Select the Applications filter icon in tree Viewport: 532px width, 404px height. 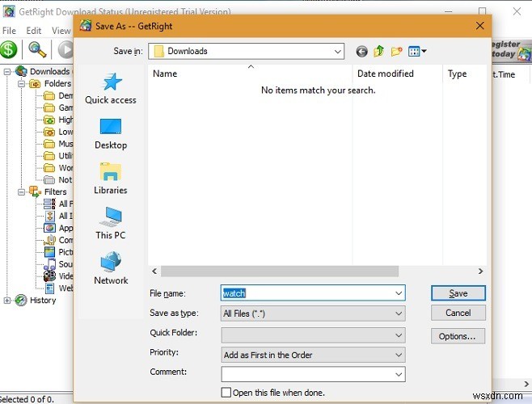click(x=49, y=228)
